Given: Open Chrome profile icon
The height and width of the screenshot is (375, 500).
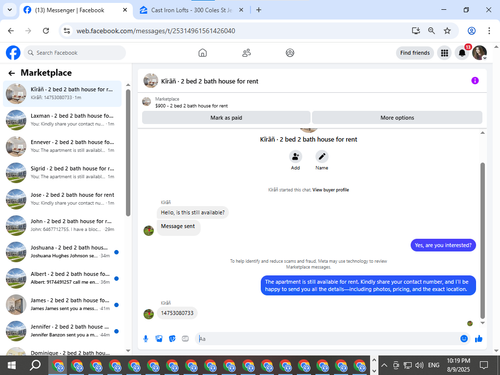Looking at the screenshot, I should [x=471, y=31].
